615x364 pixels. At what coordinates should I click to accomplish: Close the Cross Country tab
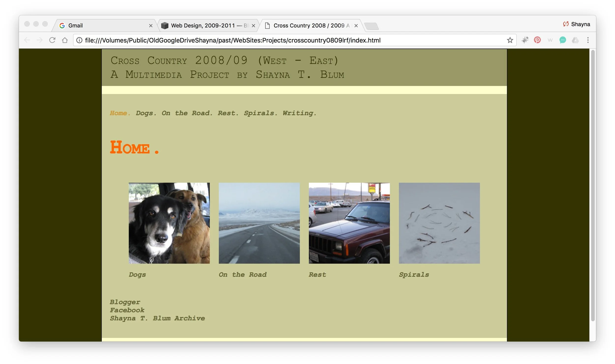tap(356, 26)
